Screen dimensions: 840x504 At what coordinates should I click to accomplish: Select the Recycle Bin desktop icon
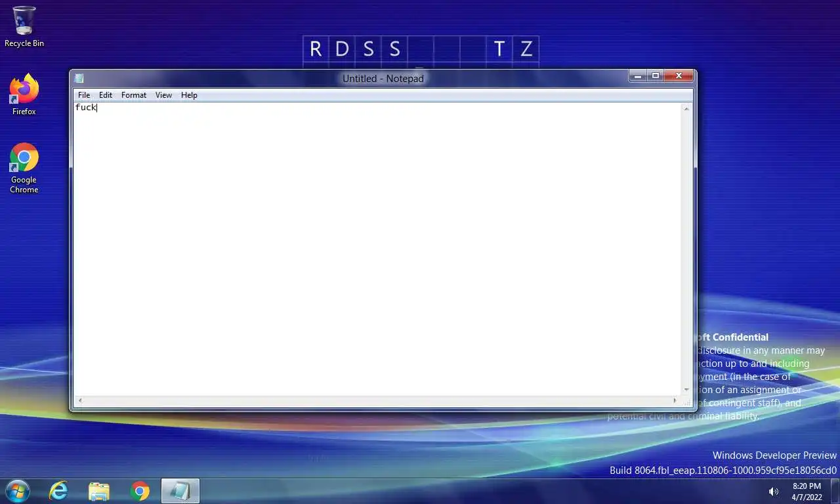pos(24,27)
